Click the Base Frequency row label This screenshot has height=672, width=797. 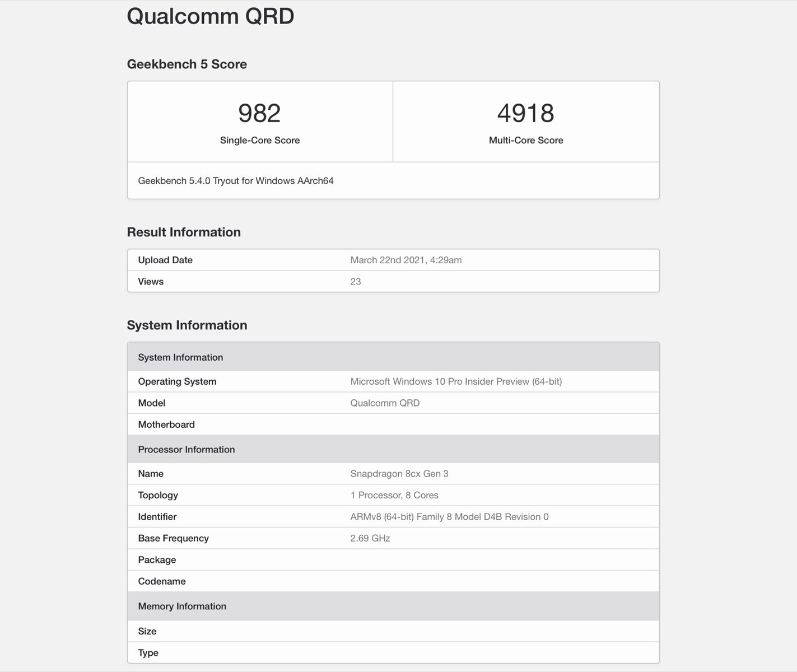173,539
